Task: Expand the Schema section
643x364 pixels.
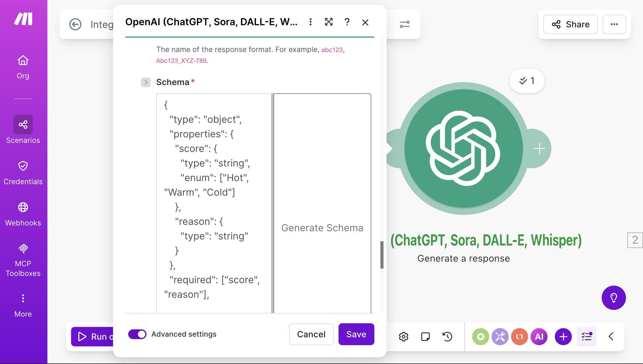Action: coord(146,82)
